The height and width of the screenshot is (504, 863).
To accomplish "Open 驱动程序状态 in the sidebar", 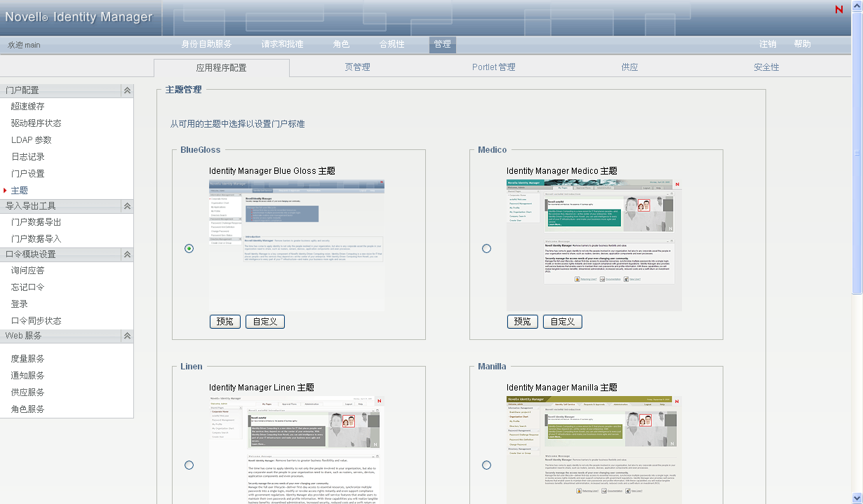I will pyautogui.click(x=36, y=123).
